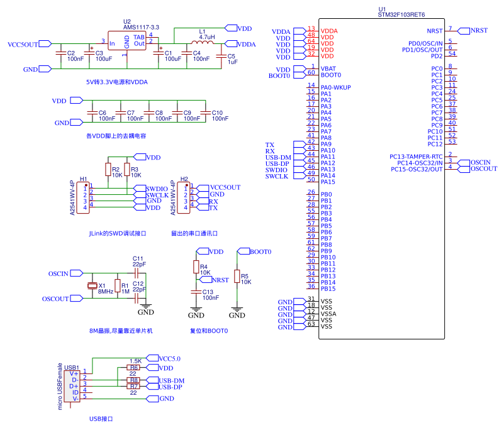
Task: Select VCC5OUT port at header H2
Action: pyautogui.click(x=203, y=188)
